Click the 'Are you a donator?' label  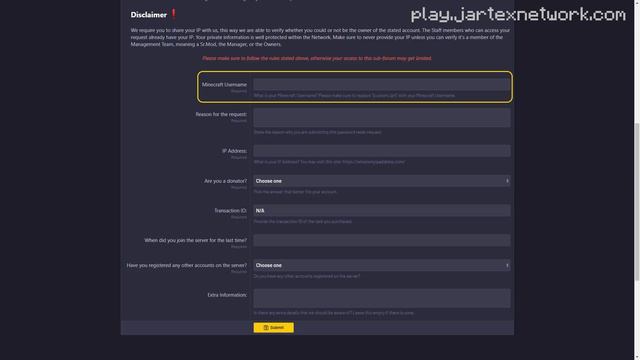coord(225,181)
